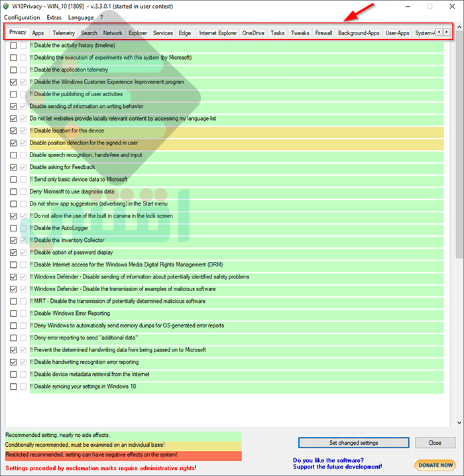Check Disable speech recognition, hands-free and input
The image size is (464, 476).
(x=13, y=155)
